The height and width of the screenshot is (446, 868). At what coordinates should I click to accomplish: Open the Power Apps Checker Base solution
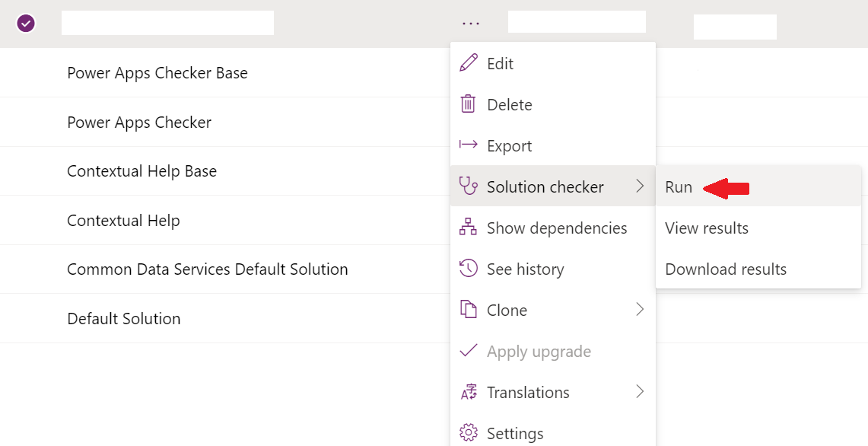(157, 72)
